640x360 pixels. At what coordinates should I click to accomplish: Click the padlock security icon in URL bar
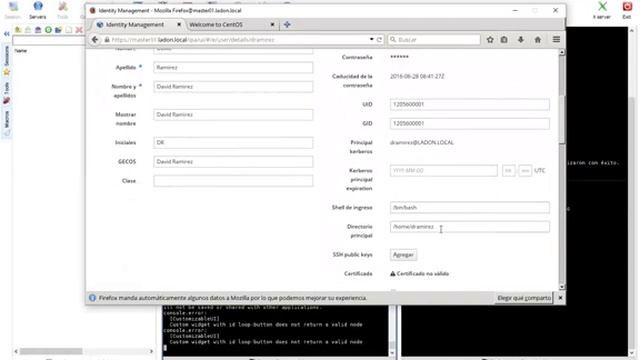click(x=107, y=40)
